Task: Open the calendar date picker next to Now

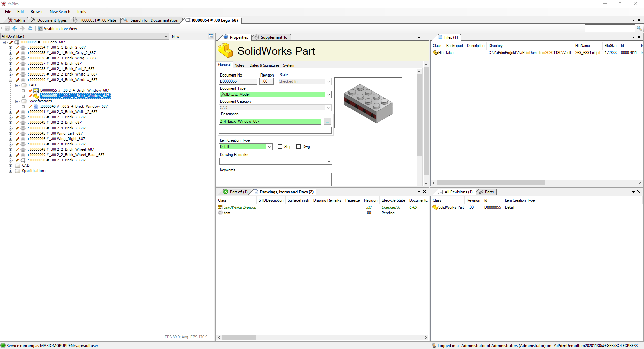Action: click(211, 36)
